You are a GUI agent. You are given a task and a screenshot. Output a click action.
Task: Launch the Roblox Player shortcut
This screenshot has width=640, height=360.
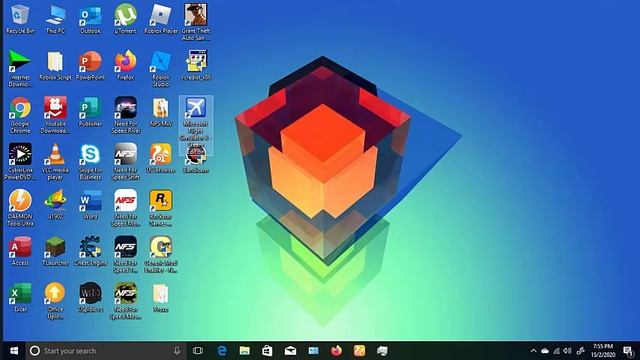click(160, 19)
